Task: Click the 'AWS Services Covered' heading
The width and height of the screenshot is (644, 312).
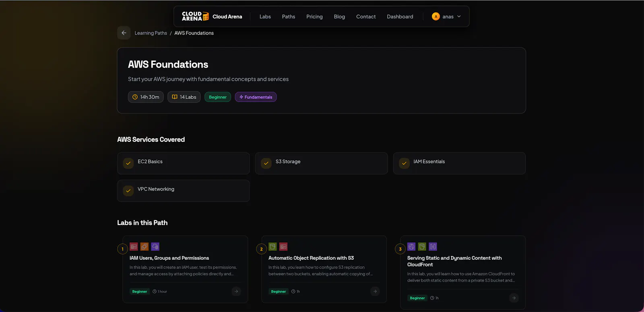Action: tap(151, 140)
